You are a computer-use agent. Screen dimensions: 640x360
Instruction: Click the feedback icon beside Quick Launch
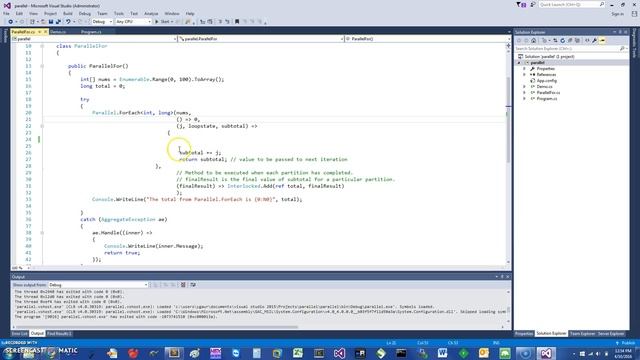point(533,4)
